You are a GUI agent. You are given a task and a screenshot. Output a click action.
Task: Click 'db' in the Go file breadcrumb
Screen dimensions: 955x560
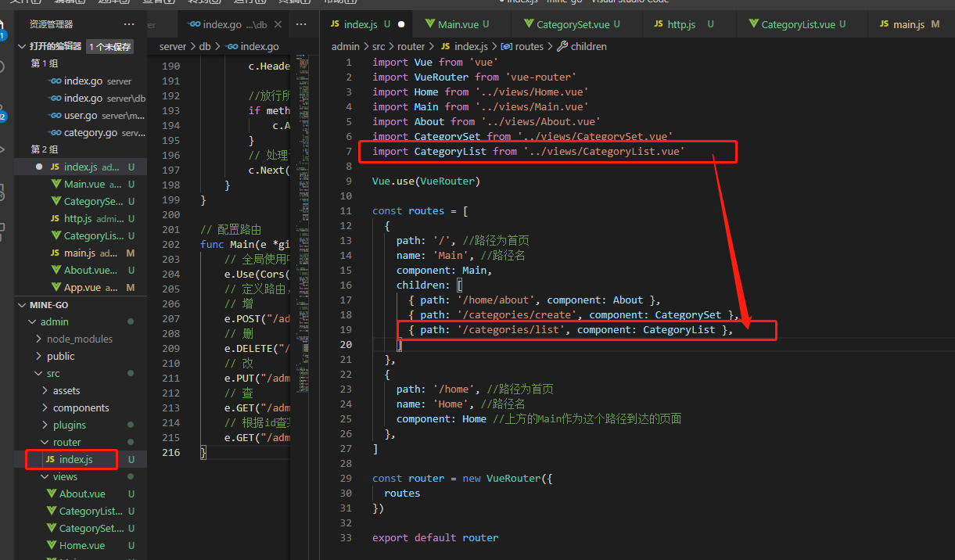(x=205, y=47)
